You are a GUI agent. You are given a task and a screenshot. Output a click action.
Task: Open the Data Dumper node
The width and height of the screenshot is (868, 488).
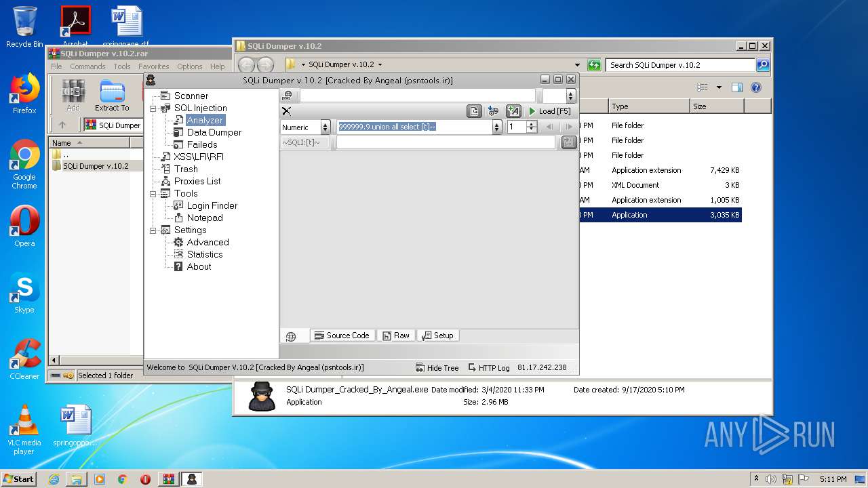point(214,132)
